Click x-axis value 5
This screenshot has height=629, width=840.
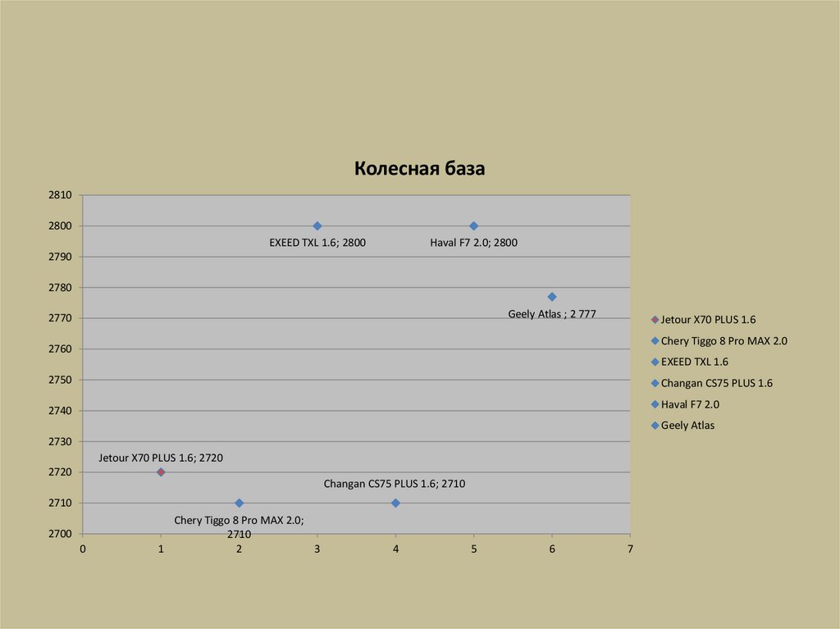(x=473, y=549)
